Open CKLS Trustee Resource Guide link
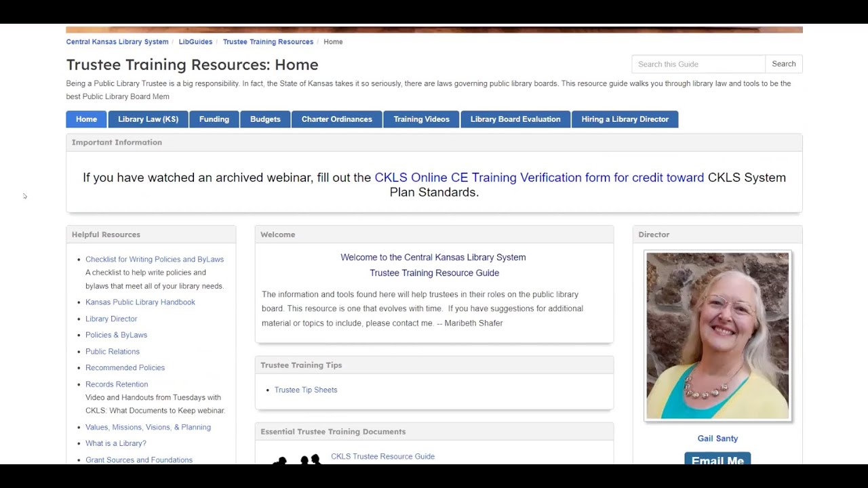The width and height of the screenshot is (868, 488). 382,456
